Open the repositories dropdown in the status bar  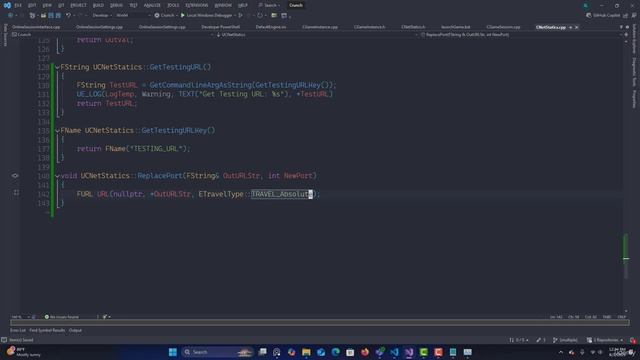click(x=605, y=340)
